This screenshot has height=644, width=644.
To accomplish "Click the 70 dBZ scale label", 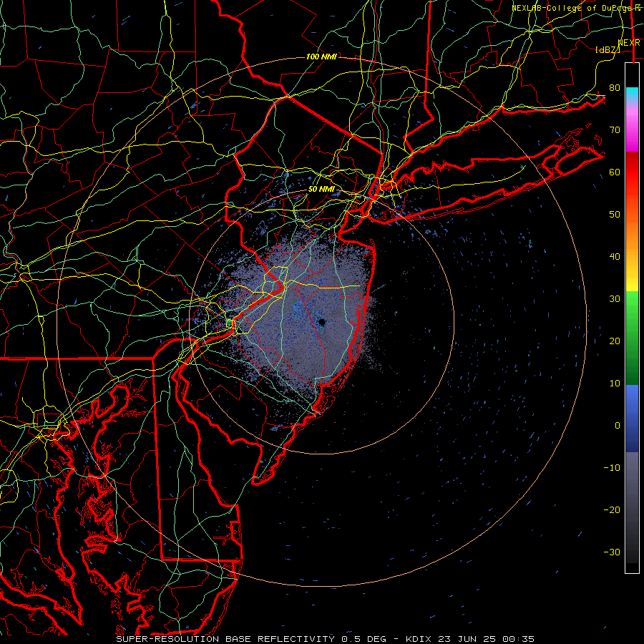I will click(x=615, y=130).
